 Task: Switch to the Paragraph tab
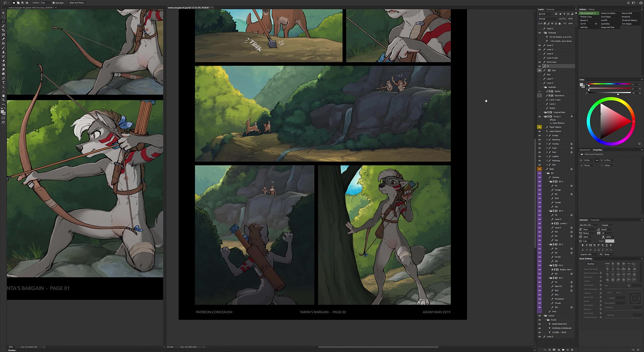[x=595, y=220]
